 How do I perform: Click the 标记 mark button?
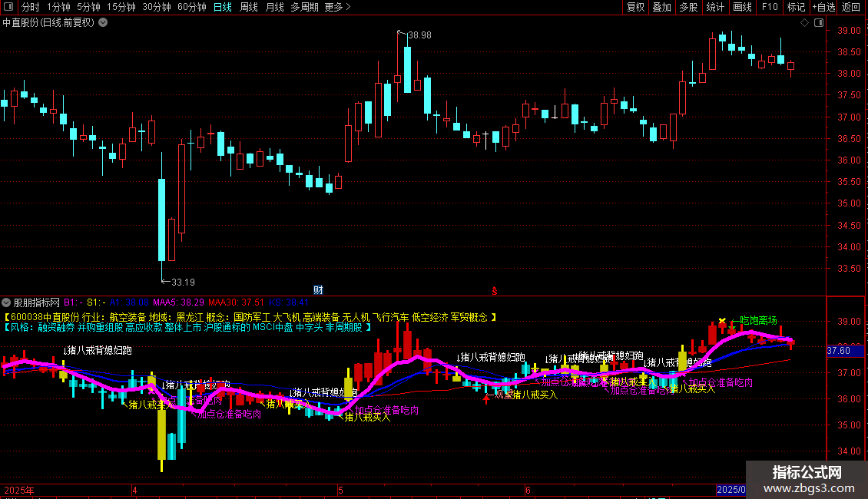coord(796,7)
